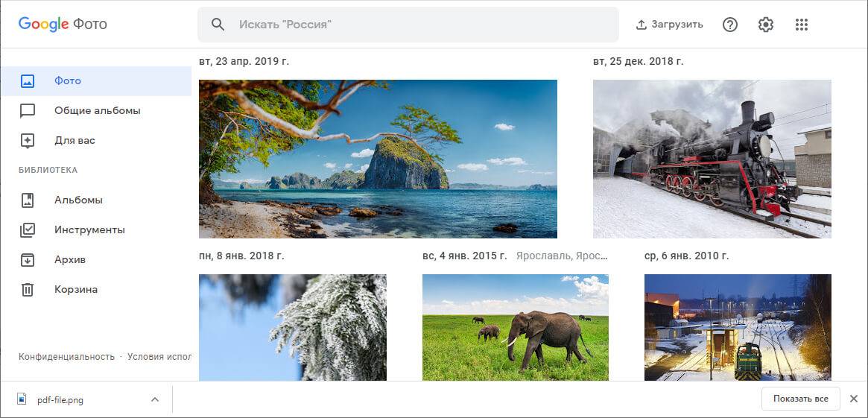The height and width of the screenshot is (418, 868).
Task: Click the search field Искать "Россия"
Action: [417, 25]
